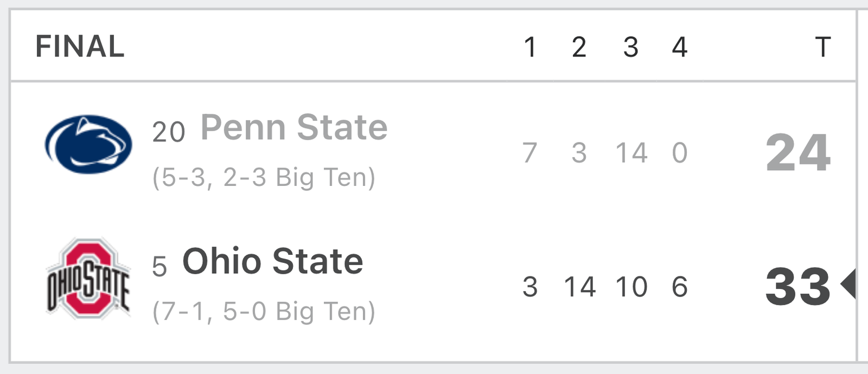Screen dimensions: 868x374
Task: Click Ohio State's record (7-1, 5-0 Big Ten)
Action: [264, 312]
